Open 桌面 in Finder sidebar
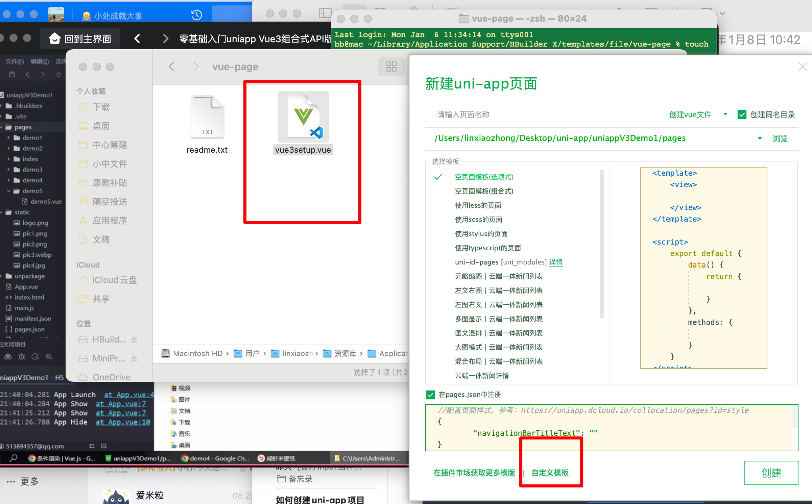Screen dimensions: 812x504 coord(101,126)
